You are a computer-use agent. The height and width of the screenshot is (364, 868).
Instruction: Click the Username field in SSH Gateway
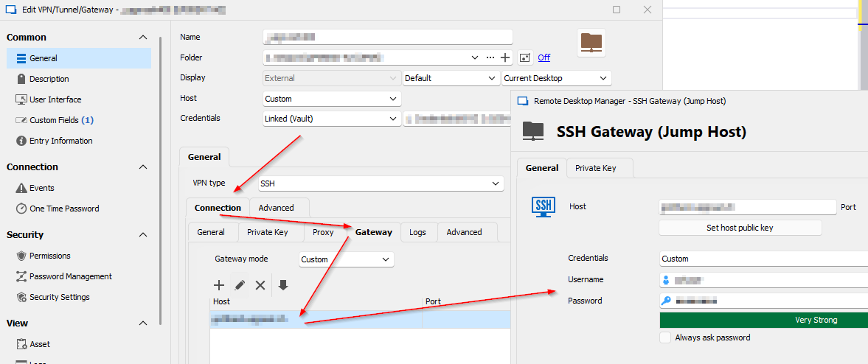click(x=764, y=280)
